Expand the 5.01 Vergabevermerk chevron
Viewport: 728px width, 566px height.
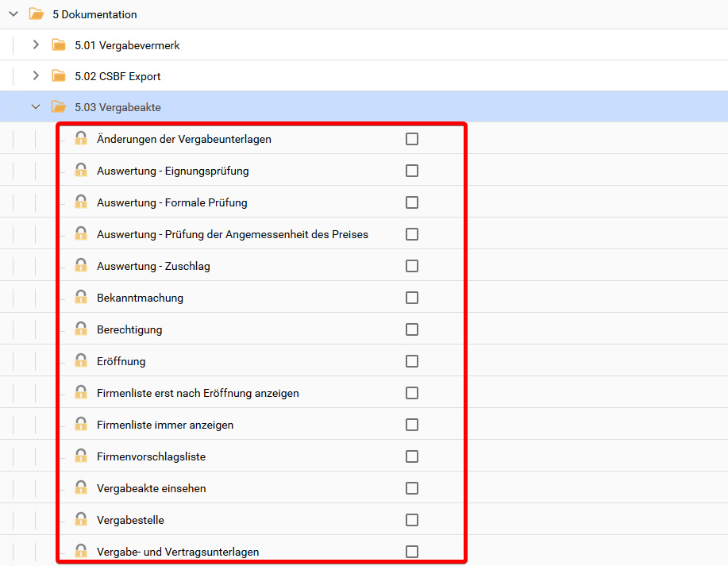click(36, 44)
